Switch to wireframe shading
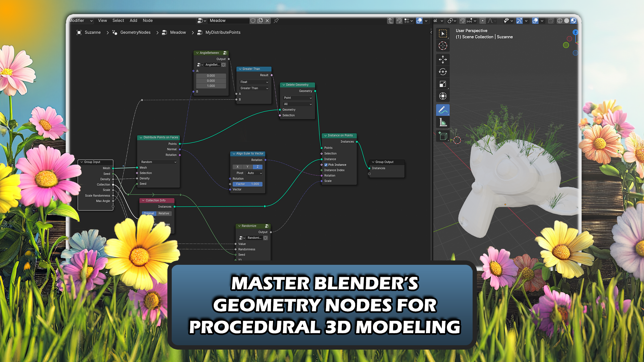Image resolution: width=644 pixels, height=362 pixels. [560, 21]
